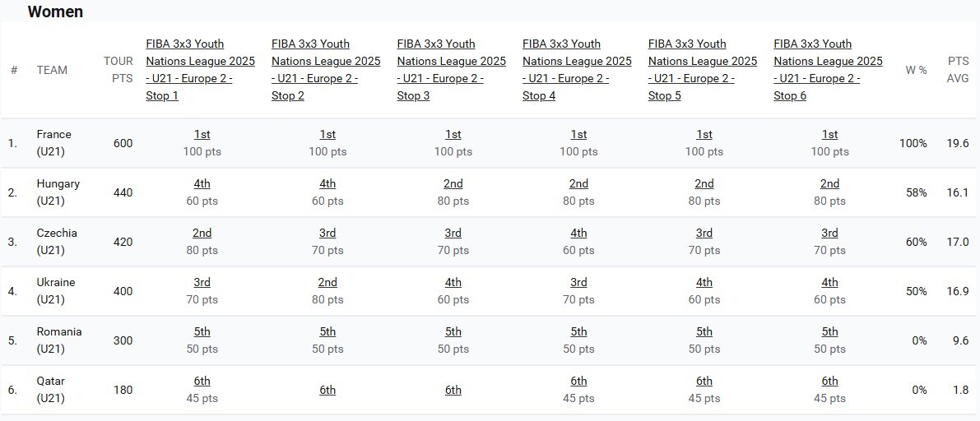The image size is (980, 421).
Task: Click Czechia's 4th place link for Stop 4
Action: tap(578, 233)
